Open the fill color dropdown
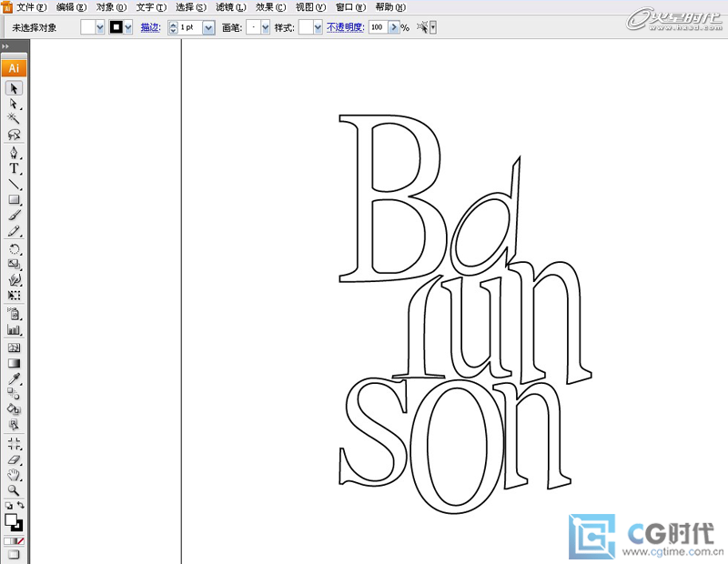This screenshot has width=728, height=564. (100, 27)
